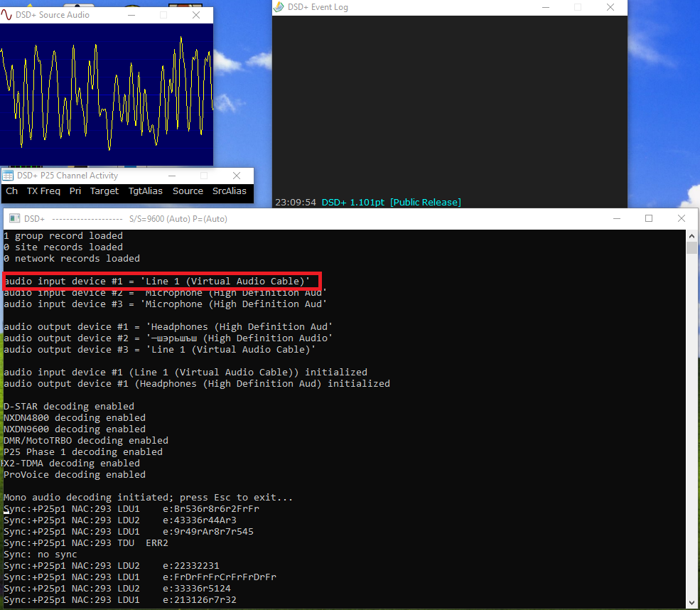Select the Target column header
The width and height of the screenshot is (700, 610).
[104, 191]
